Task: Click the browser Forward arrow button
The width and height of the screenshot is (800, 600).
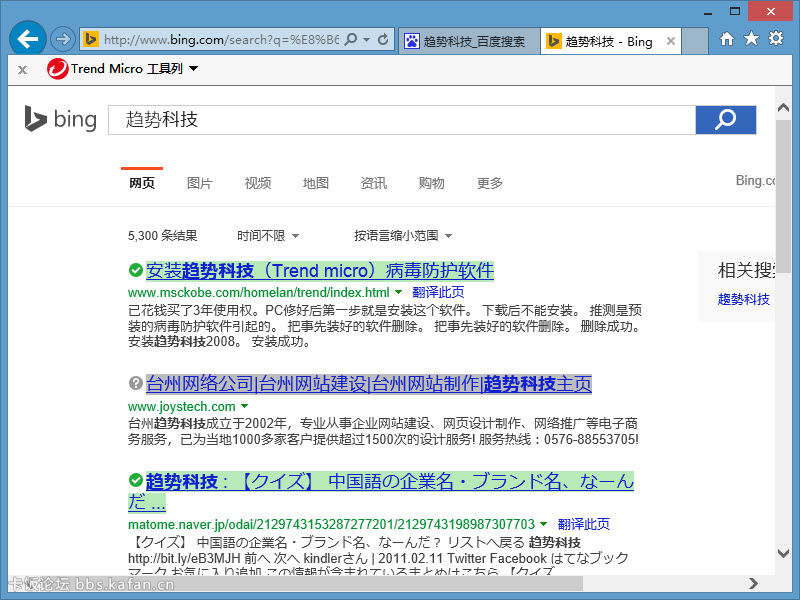Action: pos(63,39)
